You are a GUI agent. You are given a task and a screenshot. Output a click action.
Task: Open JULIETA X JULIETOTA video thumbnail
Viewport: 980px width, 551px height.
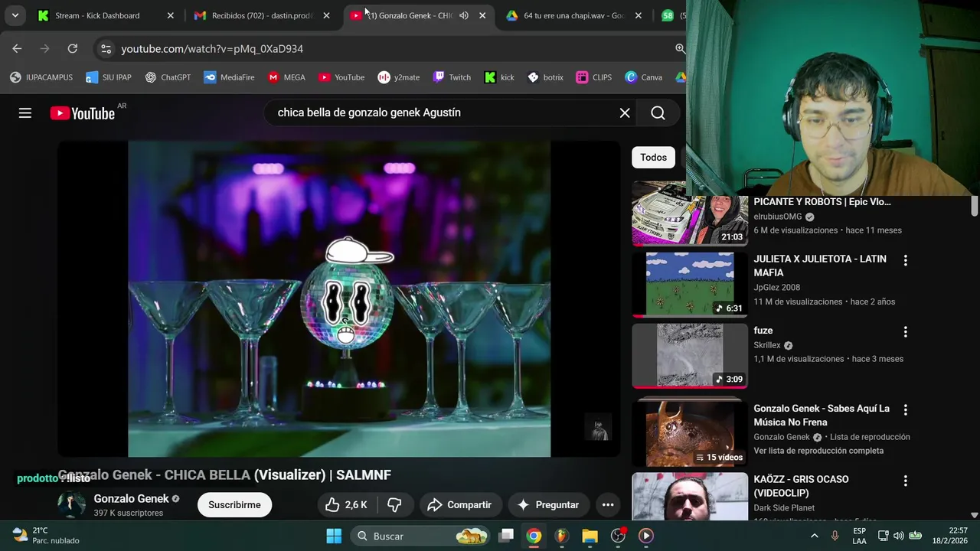(690, 285)
